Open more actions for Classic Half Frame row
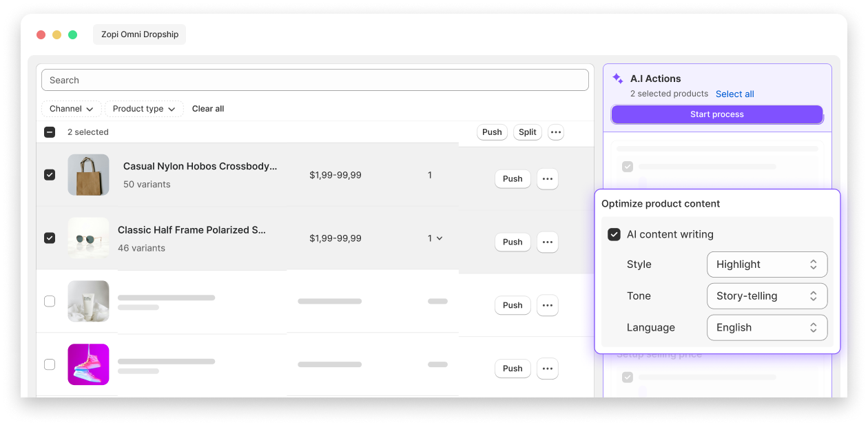This screenshot has width=868, height=425. click(548, 242)
